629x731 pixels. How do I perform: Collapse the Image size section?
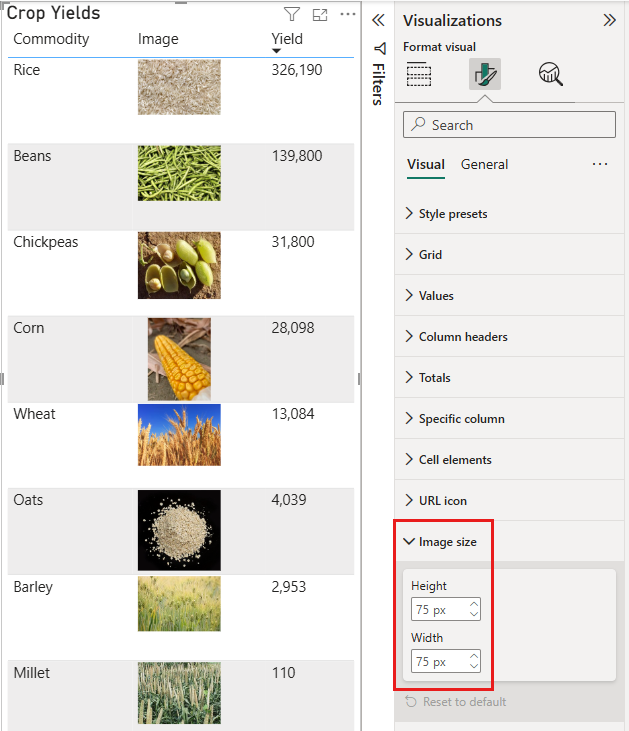pyautogui.click(x=509, y=542)
